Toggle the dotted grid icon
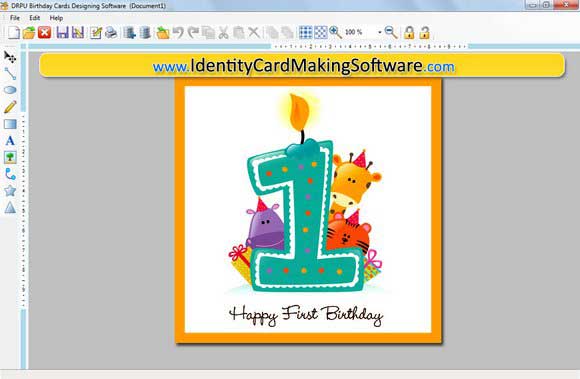Image resolution: width=580 pixels, height=379 pixels. pos(321,33)
